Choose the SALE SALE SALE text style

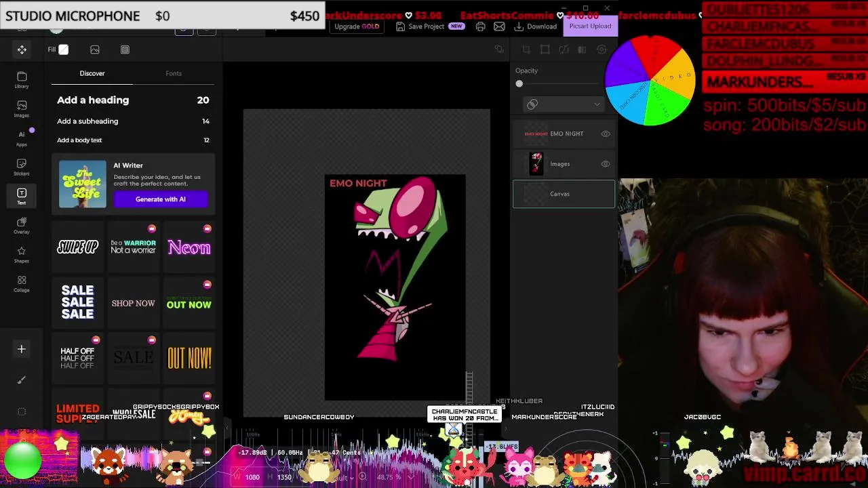point(77,302)
